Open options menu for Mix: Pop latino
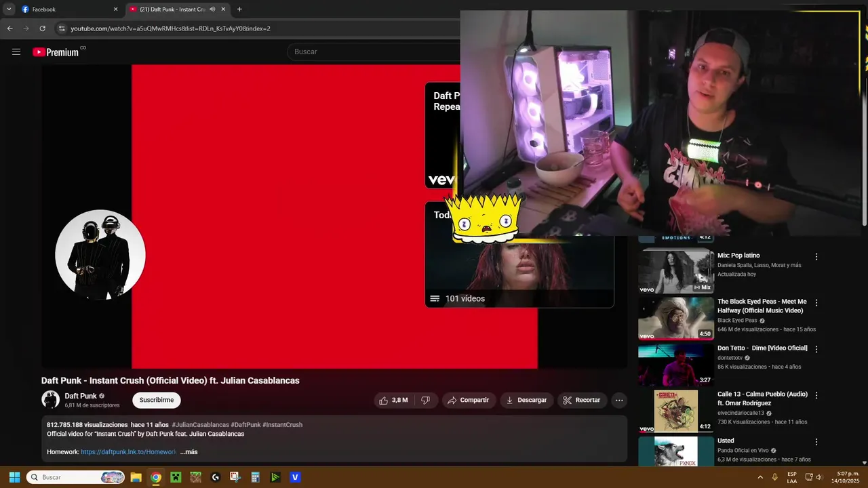 pyautogui.click(x=816, y=257)
